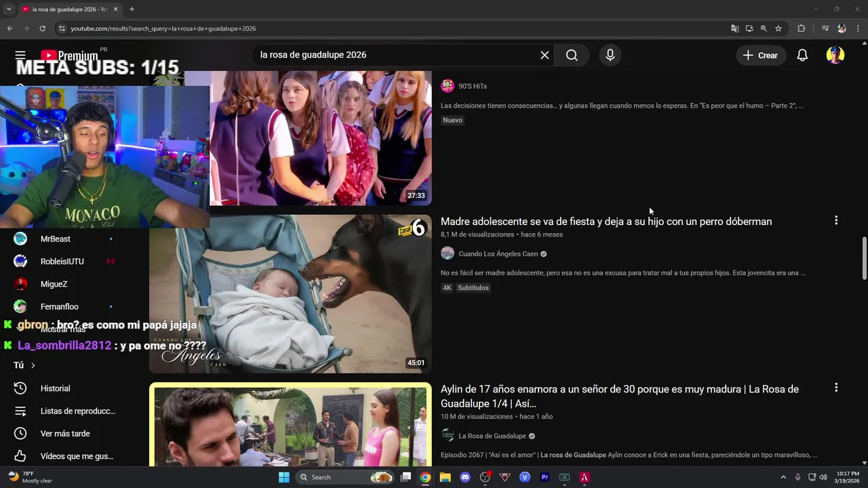Go to the YouTube Premium logo home

click(70, 56)
